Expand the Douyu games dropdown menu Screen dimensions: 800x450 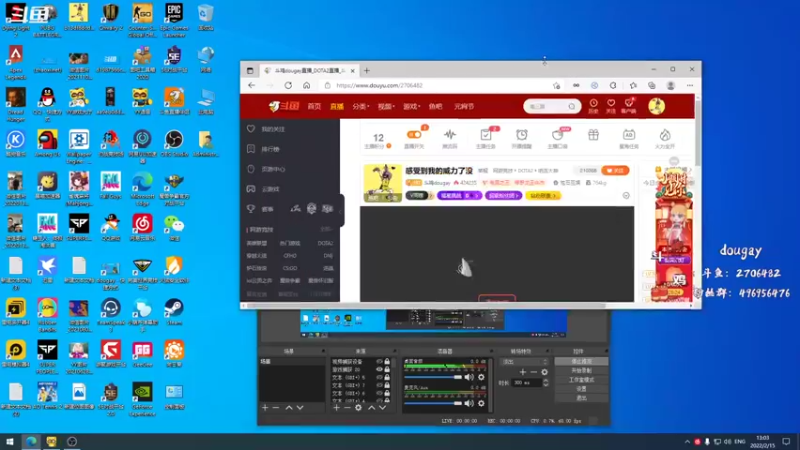[412, 107]
